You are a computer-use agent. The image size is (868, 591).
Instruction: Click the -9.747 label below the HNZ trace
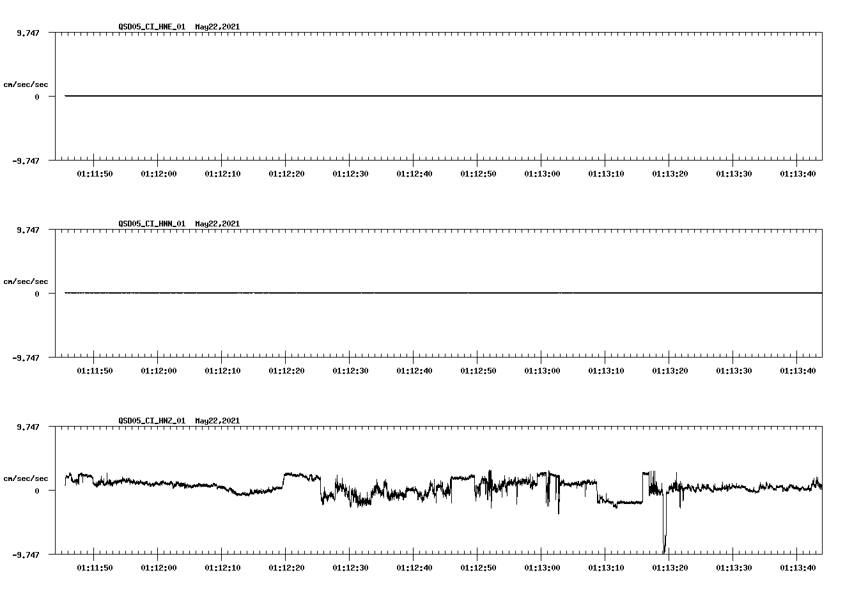[26, 555]
